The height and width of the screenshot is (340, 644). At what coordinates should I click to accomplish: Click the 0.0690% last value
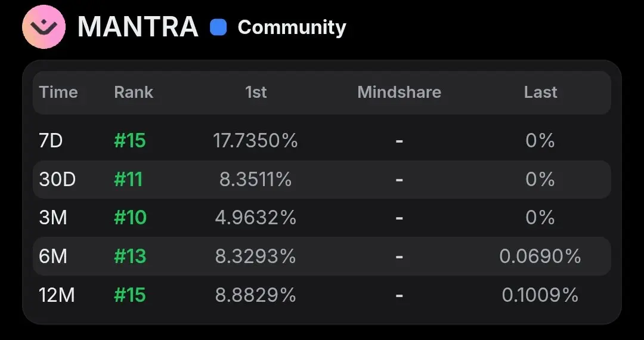(540, 256)
